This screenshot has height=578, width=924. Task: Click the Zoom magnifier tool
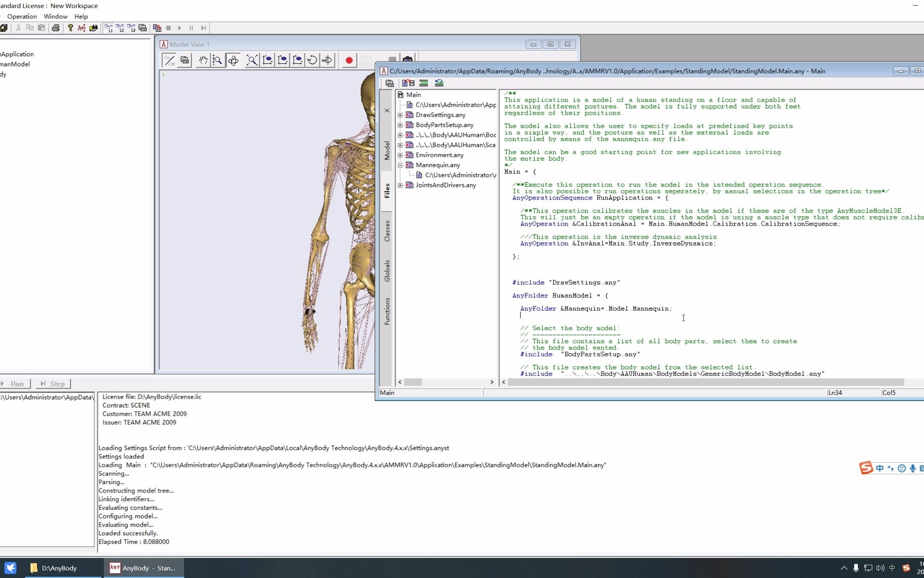217,60
